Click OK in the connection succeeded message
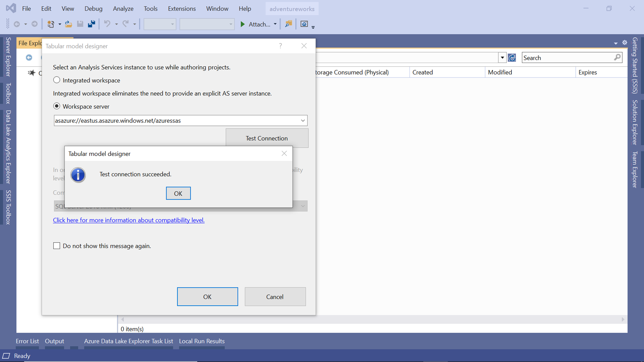Screen dimensions: 644x362 (x=178, y=193)
